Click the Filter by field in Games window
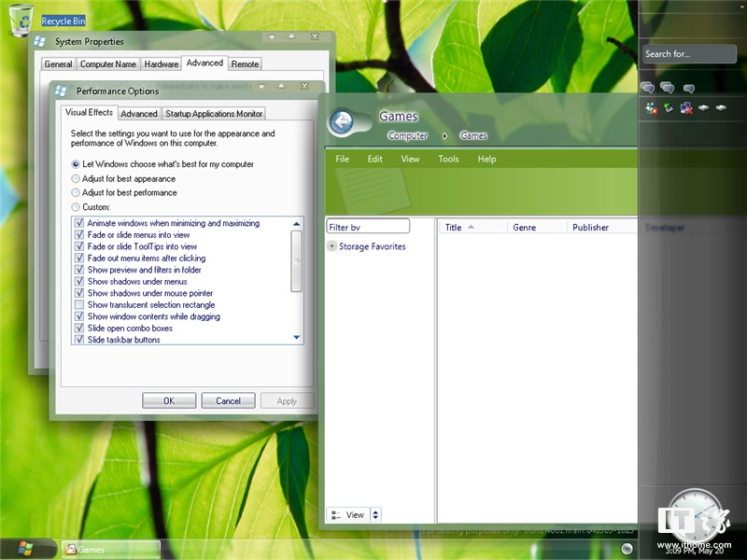747x560 pixels. pyautogui.click(x=368, y=226)
